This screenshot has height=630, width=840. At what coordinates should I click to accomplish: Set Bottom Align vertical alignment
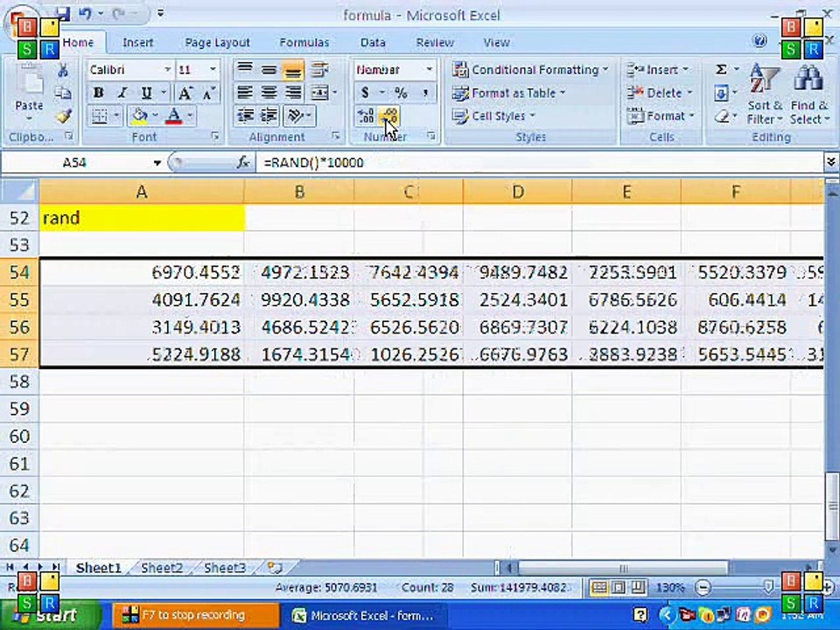[x=293, y=70]
